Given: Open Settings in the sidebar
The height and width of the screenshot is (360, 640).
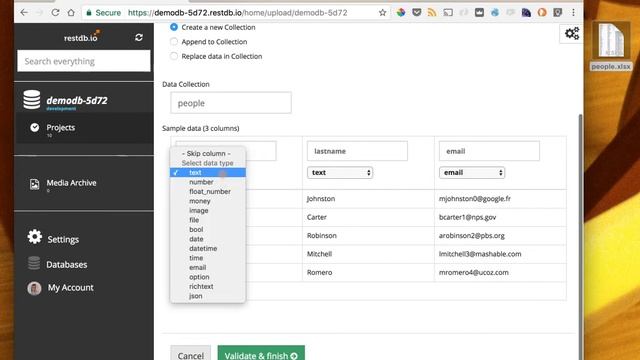Looking at the screenshot, I should (63, 240).
